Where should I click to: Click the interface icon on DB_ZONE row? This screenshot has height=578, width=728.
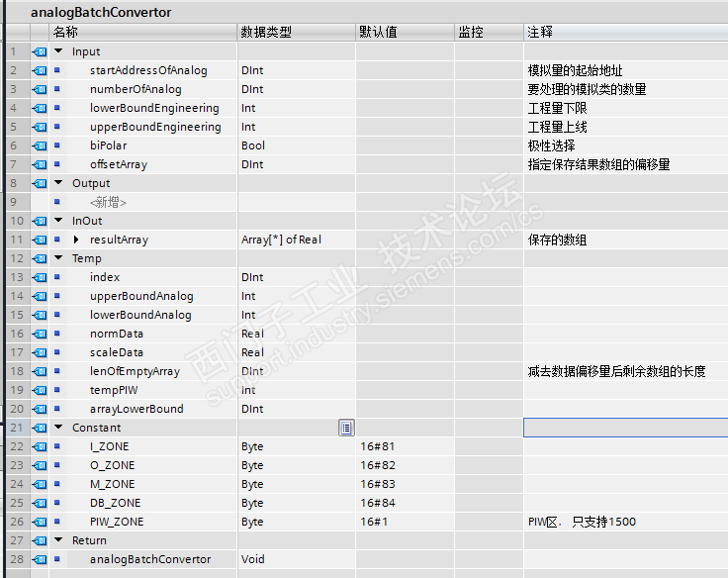pos(40,503)
